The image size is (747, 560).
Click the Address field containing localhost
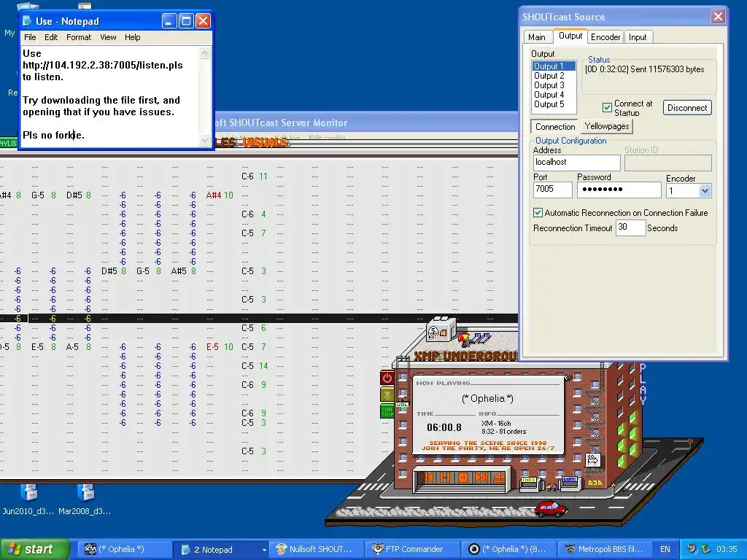point(576,163)
